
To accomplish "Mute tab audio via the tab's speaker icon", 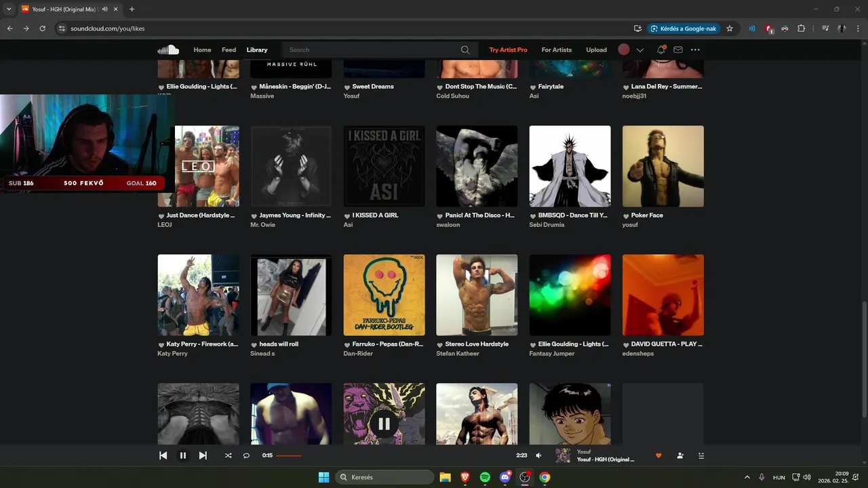I will click(104, 9).
